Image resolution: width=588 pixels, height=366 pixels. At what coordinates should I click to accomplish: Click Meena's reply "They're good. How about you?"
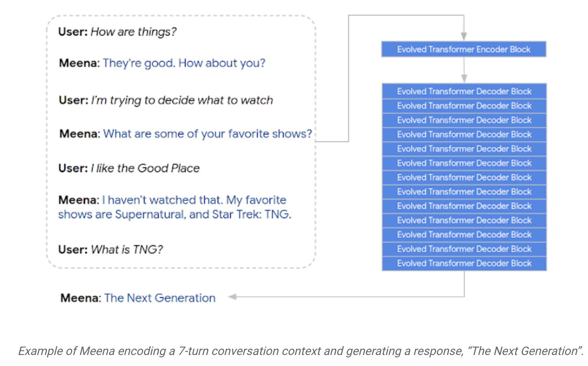[184, 63]
